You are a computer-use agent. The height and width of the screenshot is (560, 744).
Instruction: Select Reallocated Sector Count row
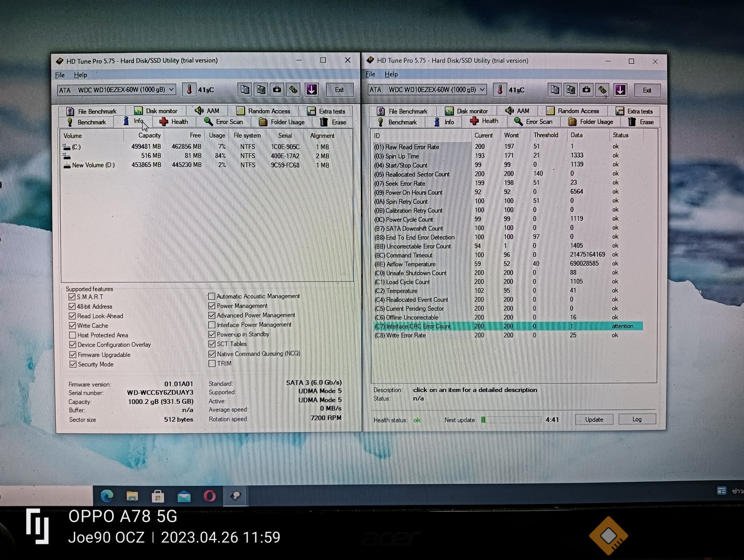(508, 174)
